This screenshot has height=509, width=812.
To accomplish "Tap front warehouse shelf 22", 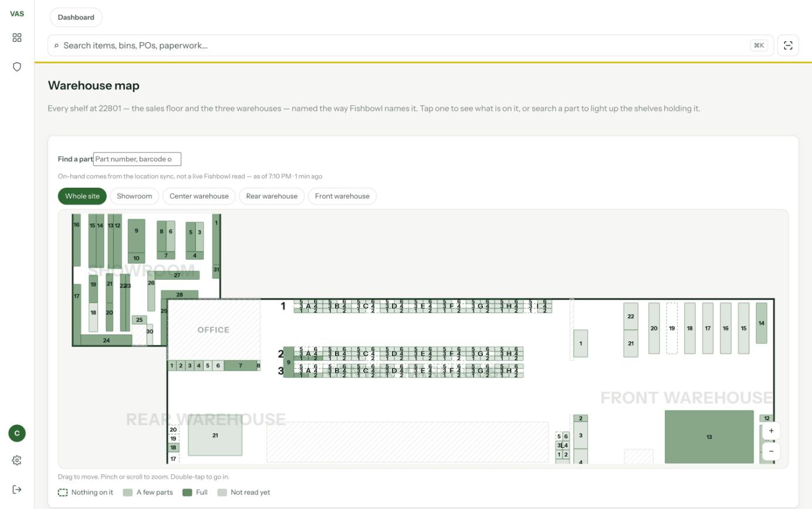I will pyautogui.click(x=631, y=317).
